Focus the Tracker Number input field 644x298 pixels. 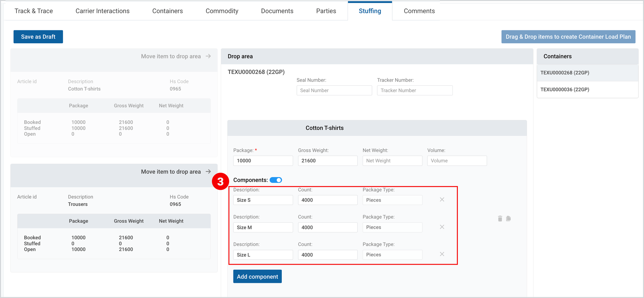pos(415,90)
